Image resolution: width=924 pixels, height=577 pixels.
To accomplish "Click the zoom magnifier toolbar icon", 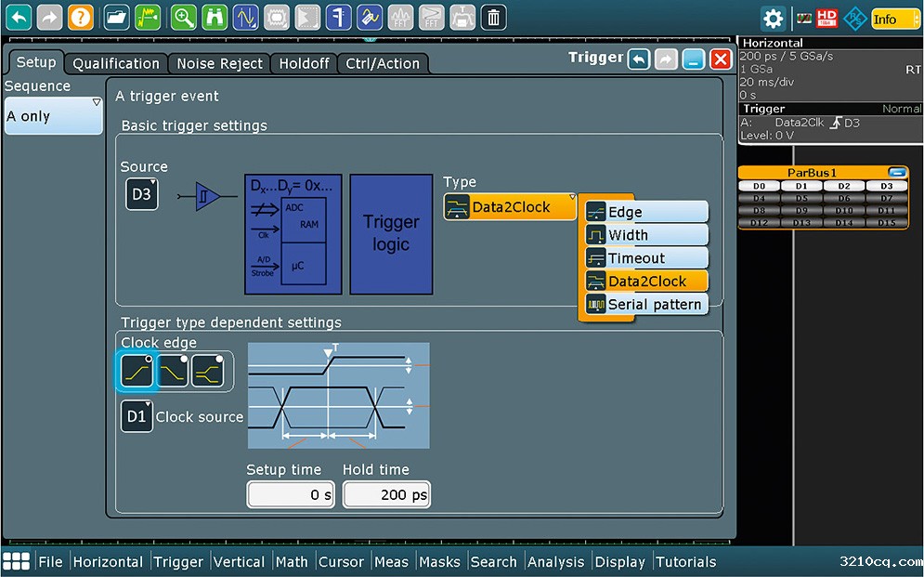I will click(x=183, y=18).
